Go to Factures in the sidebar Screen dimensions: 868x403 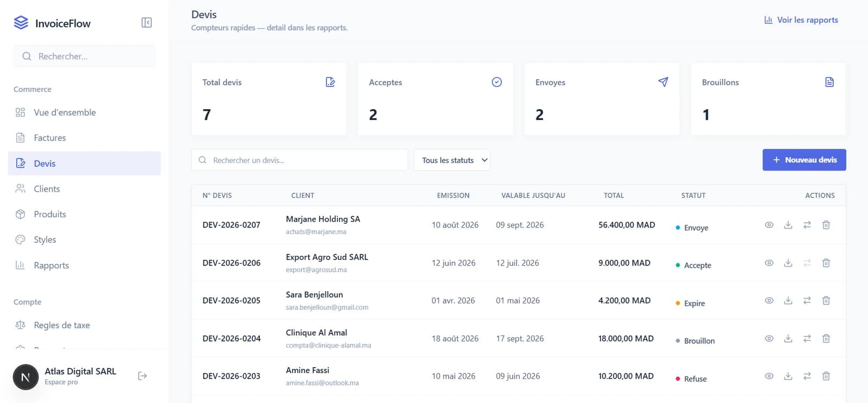[x=85, y=138]
